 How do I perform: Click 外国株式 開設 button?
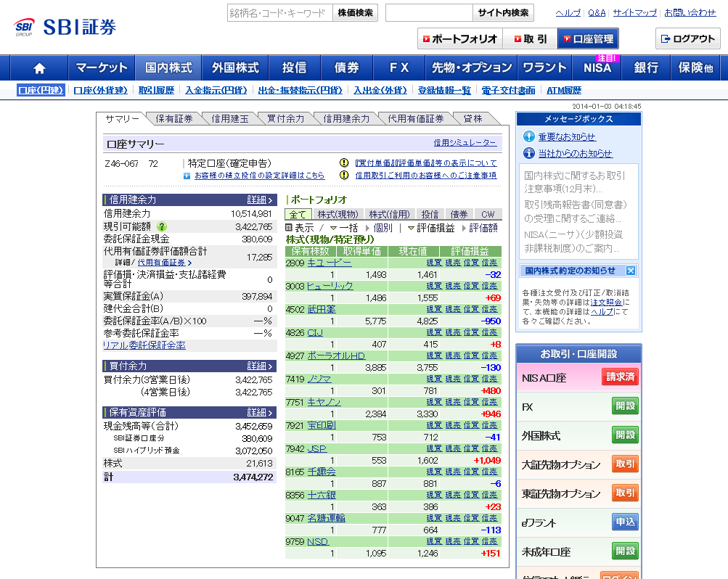click(625, 435)
